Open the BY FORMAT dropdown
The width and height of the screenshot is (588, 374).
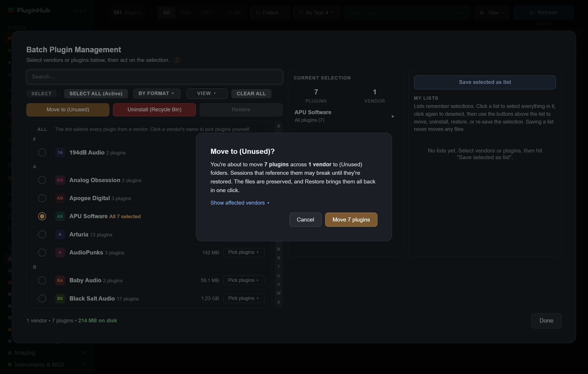157,93
